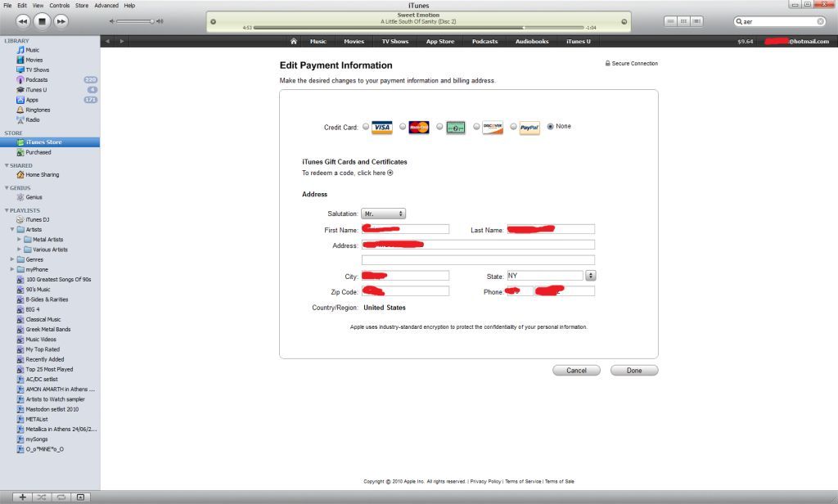
Task: Collapse the Genius section triangle
Action: click(x=7, y=187)
